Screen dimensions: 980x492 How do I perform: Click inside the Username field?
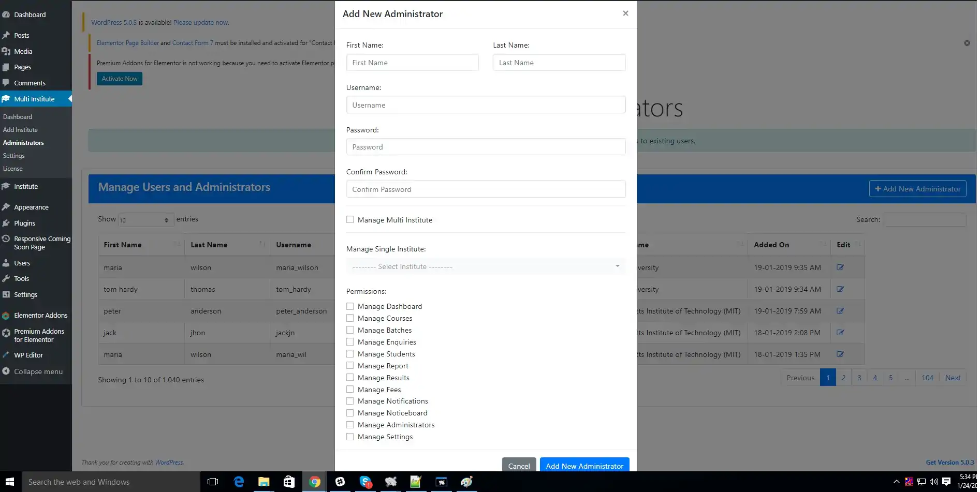tap(485, 105)
